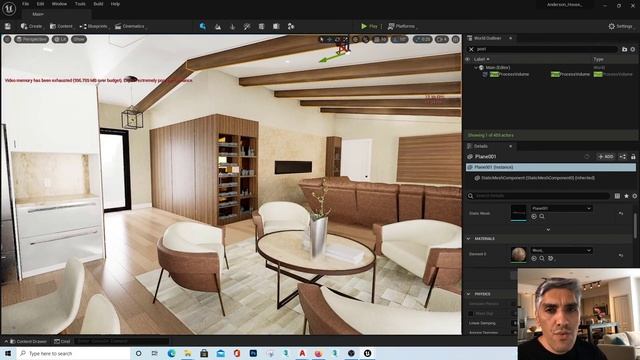Image resolution: width=640 pixels, height=360 pixels.
Task: Toggle Details property matrix grid icon
Action: [x=617, y=196]
